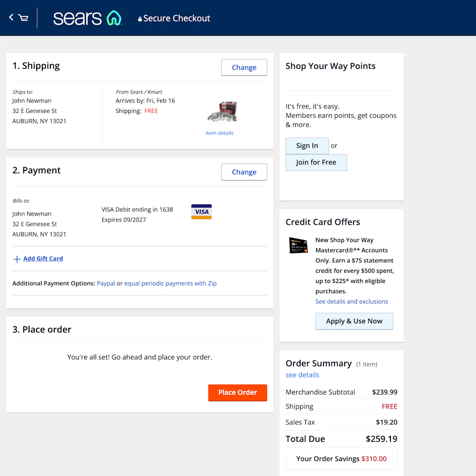Place the order
The width and height of the screenshot is (476, 476).
coord(238,393)
